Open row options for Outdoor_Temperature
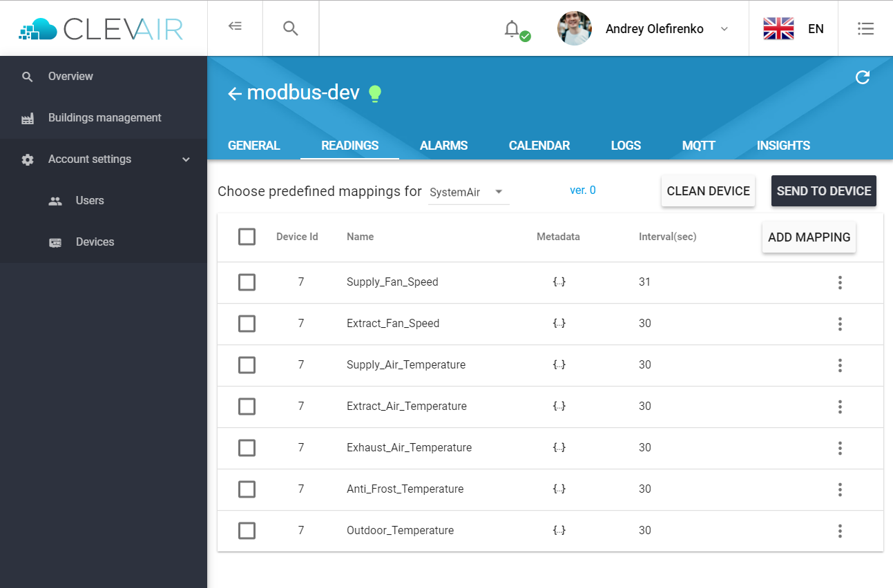Image resolution: width=893 pixels, height=588 pixels. (840, 531)
